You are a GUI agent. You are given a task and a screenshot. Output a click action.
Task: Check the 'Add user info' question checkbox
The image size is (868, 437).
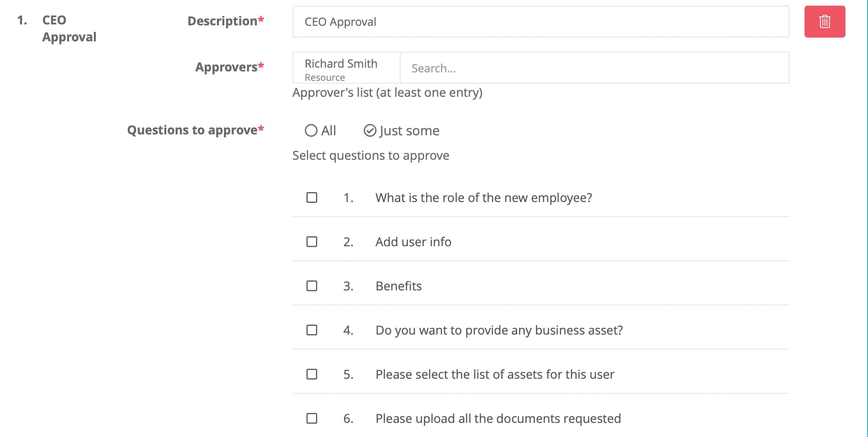pos(311,242)
